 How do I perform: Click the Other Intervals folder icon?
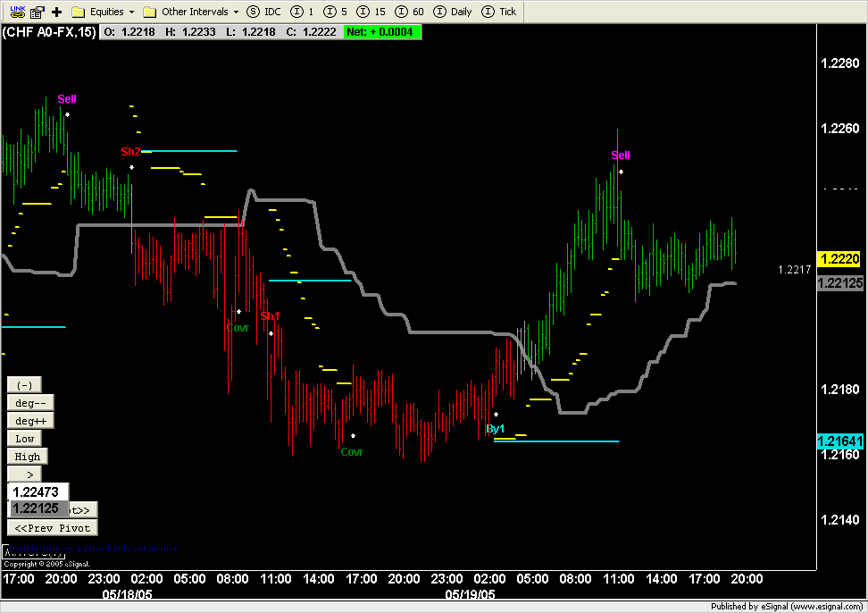point(149,12)
